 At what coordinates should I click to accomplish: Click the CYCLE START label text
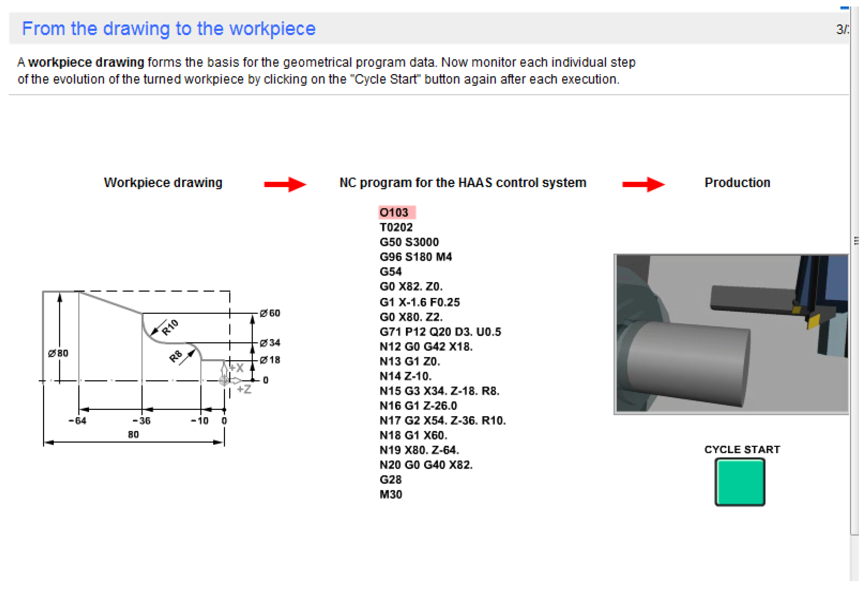tap(742, 449)
